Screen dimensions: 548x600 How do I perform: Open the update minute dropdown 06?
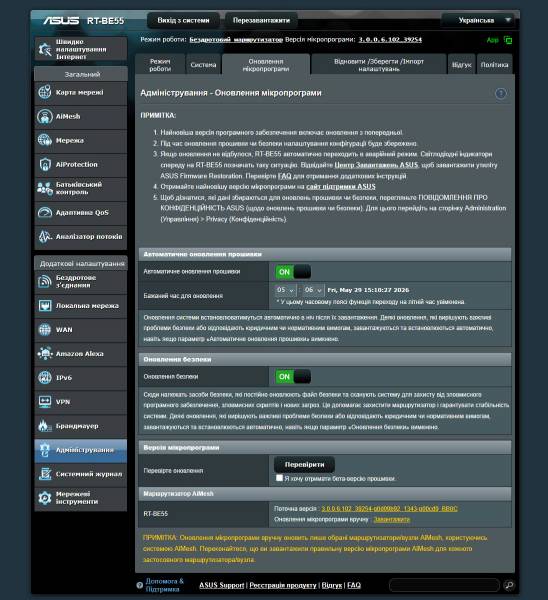313,290
